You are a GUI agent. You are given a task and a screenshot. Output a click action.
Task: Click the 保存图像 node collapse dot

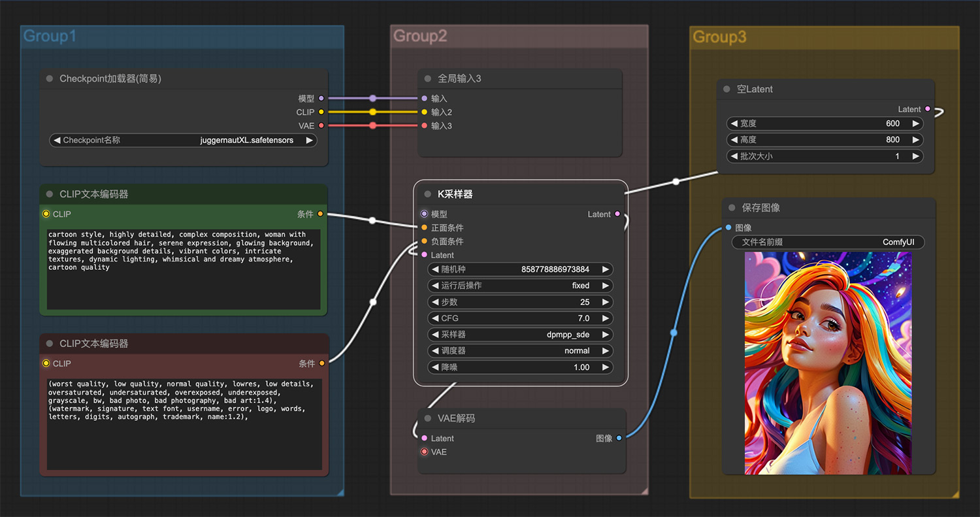[x=732, y=208]
